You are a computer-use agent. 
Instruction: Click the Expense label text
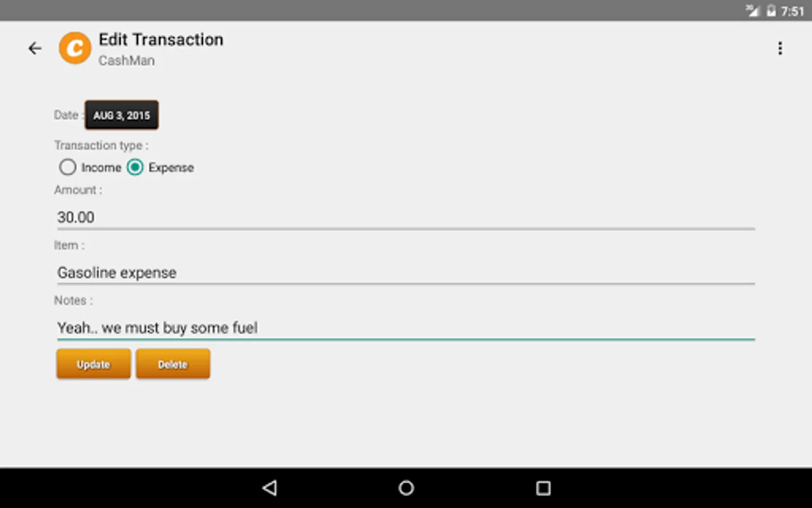(x=171, y=168)
